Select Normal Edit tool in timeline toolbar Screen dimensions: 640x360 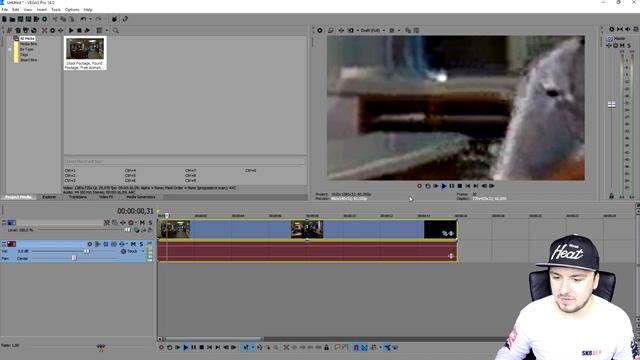[x=246, y=347]
